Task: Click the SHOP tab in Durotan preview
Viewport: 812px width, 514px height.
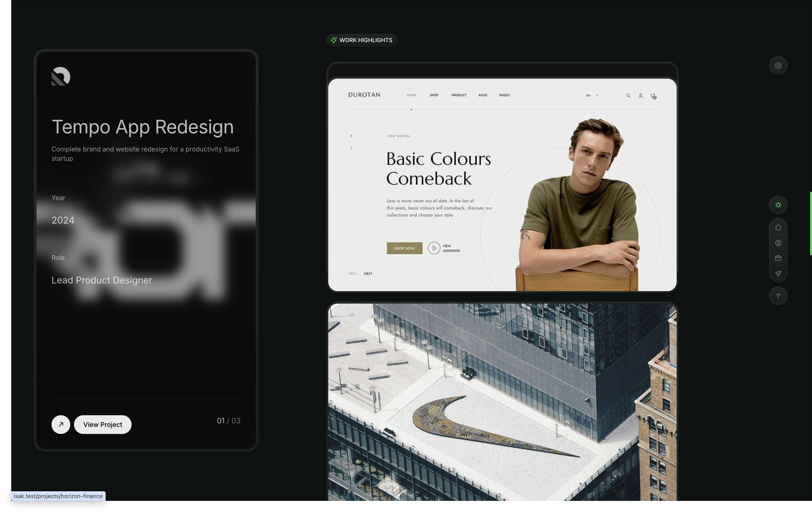Action: (x=434, y=95)
